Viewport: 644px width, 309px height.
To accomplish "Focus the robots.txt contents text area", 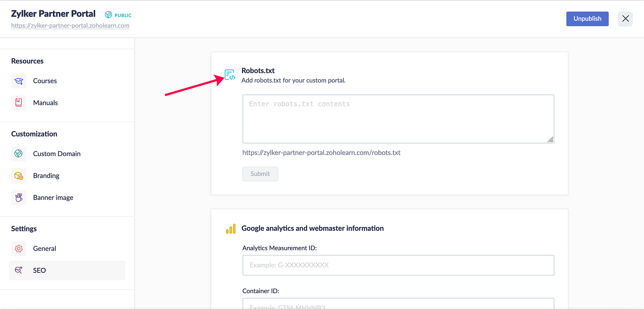I will [398, 119].
